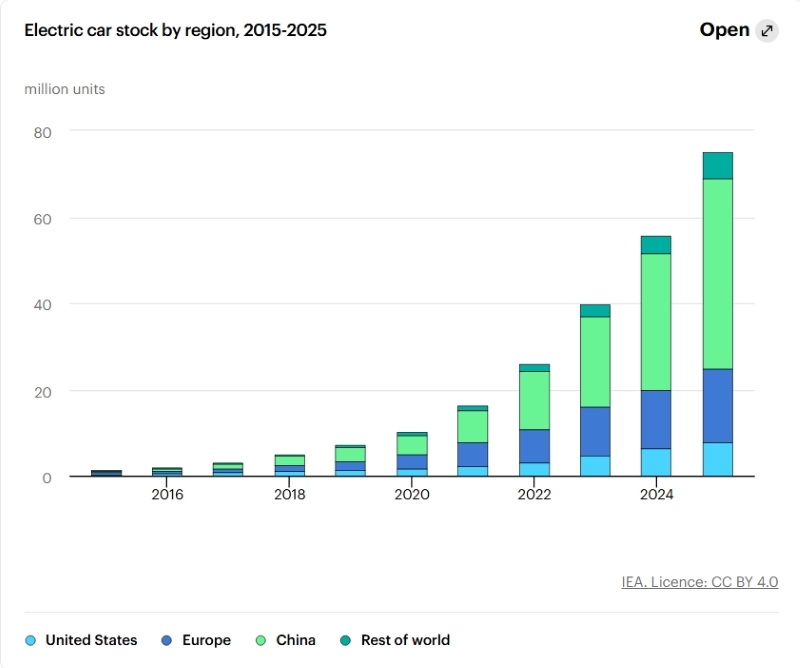Click the 2016 x-axis label

[167, 494]
